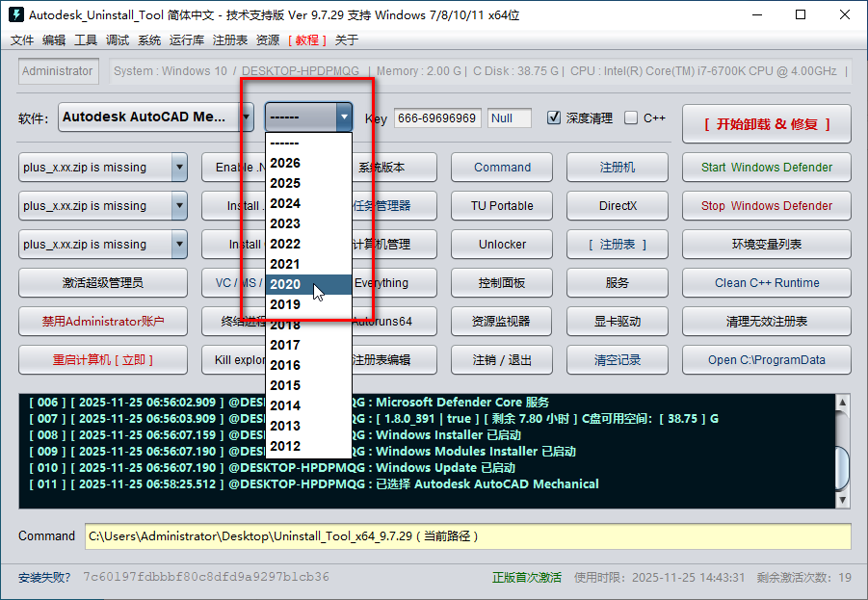Click Start Windows Defender button
The height and width of the screenshot is (600, 868).
coord(767,168)
